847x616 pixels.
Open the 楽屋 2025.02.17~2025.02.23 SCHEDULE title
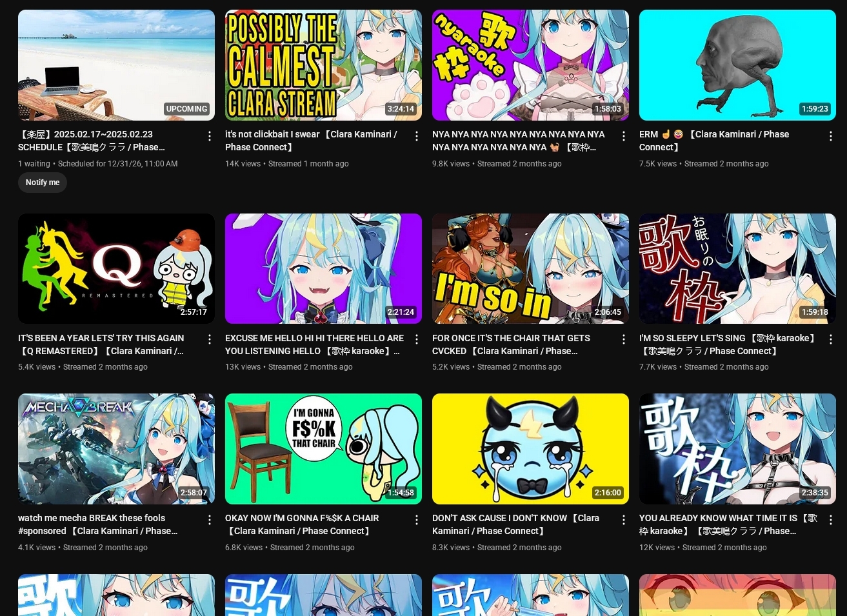point(92,141)
